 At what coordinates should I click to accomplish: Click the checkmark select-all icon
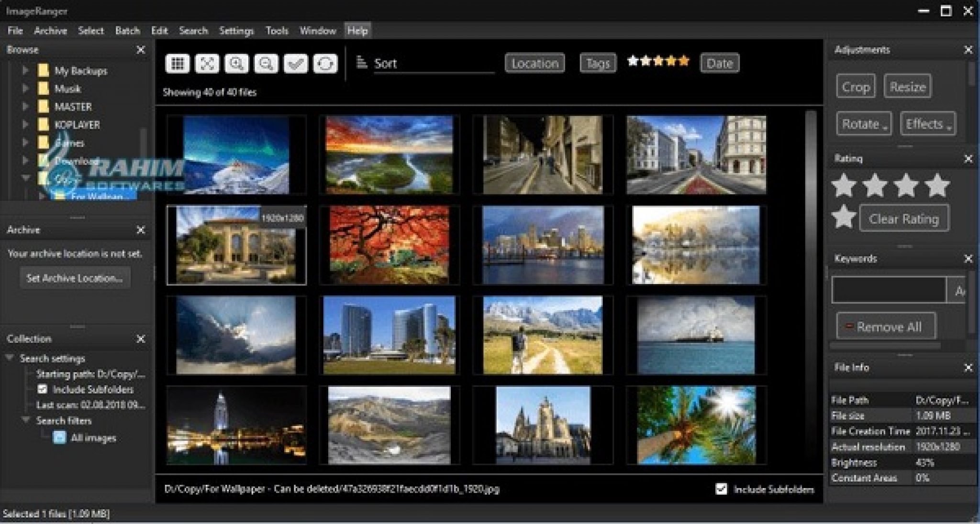[x=295, y=64]
